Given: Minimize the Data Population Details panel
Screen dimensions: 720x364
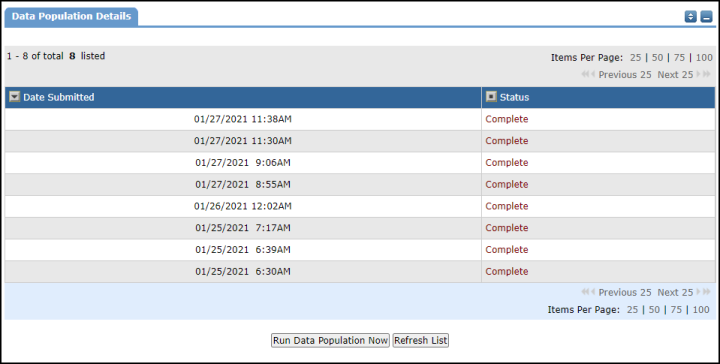Looking at the screenshot, I should tap(706, 17).
